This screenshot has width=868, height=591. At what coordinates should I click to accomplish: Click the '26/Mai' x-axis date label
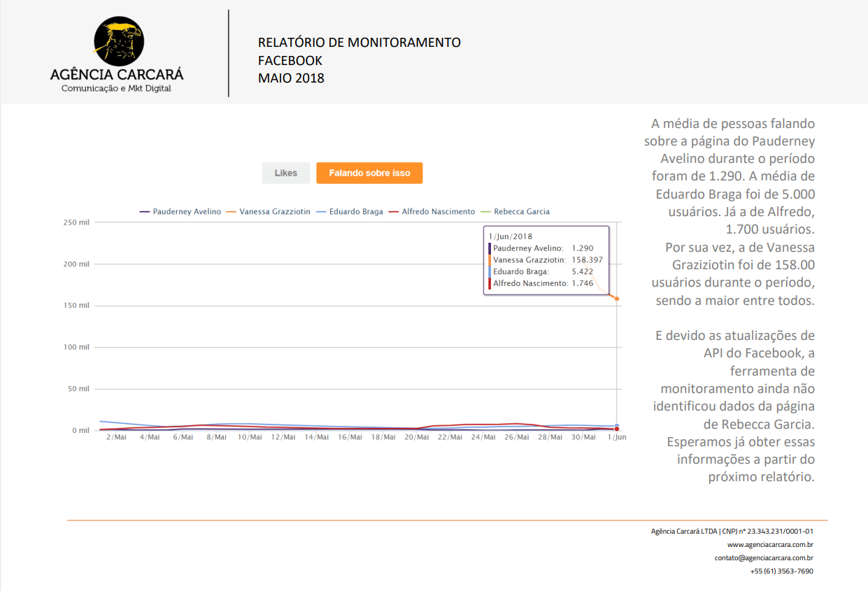pos(517,438)
